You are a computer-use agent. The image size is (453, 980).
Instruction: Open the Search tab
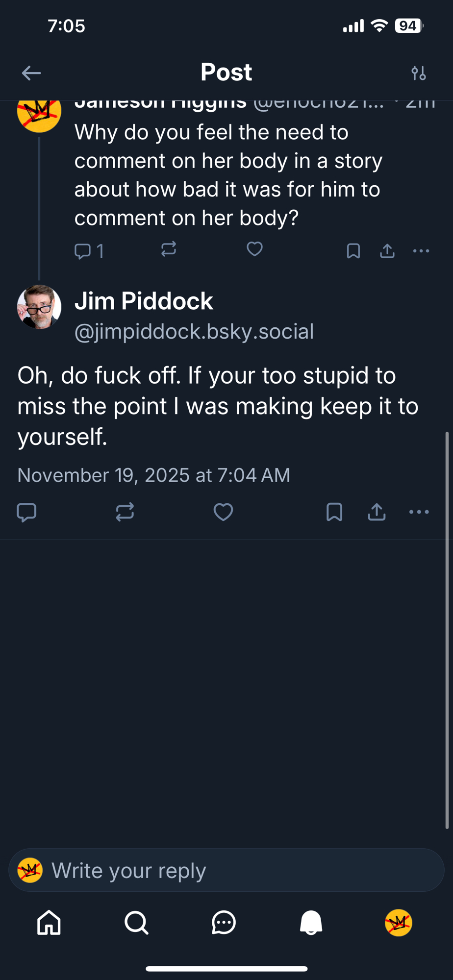pos(136,923)
